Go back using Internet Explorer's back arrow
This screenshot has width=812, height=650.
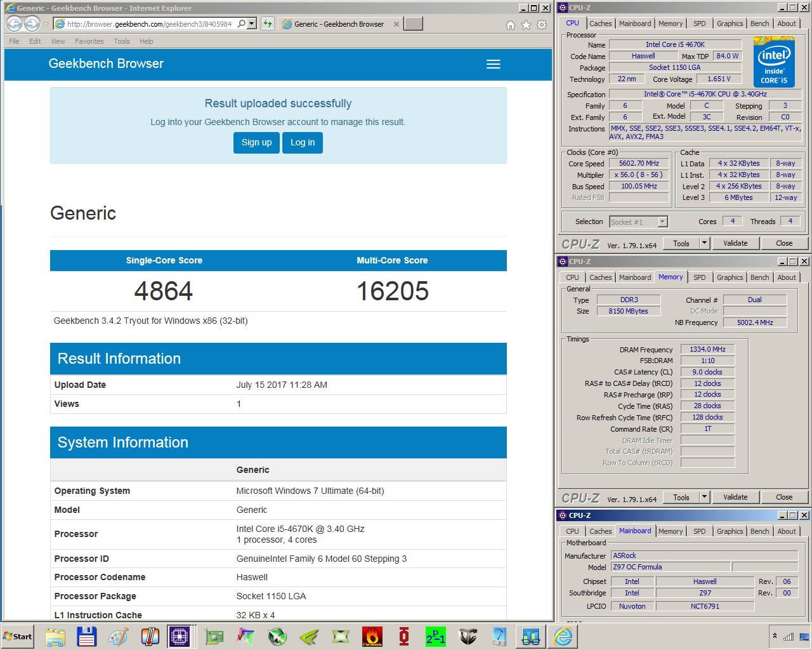(x=14, y=24)
